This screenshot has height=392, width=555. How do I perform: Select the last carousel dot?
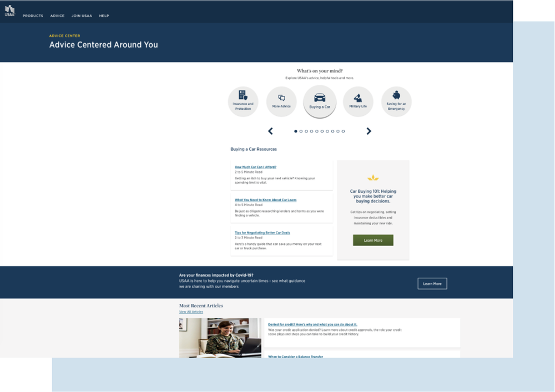click(343, 131)
